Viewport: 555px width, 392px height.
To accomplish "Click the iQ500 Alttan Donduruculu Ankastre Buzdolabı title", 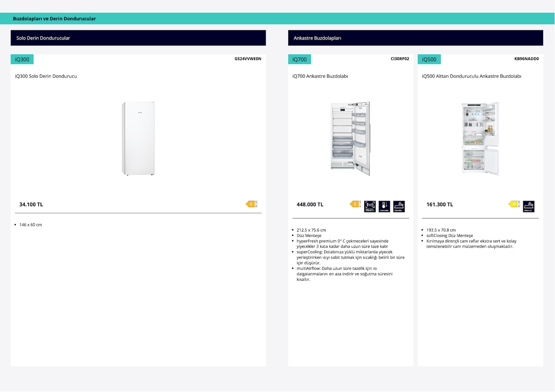I will [x=472, y=76].
